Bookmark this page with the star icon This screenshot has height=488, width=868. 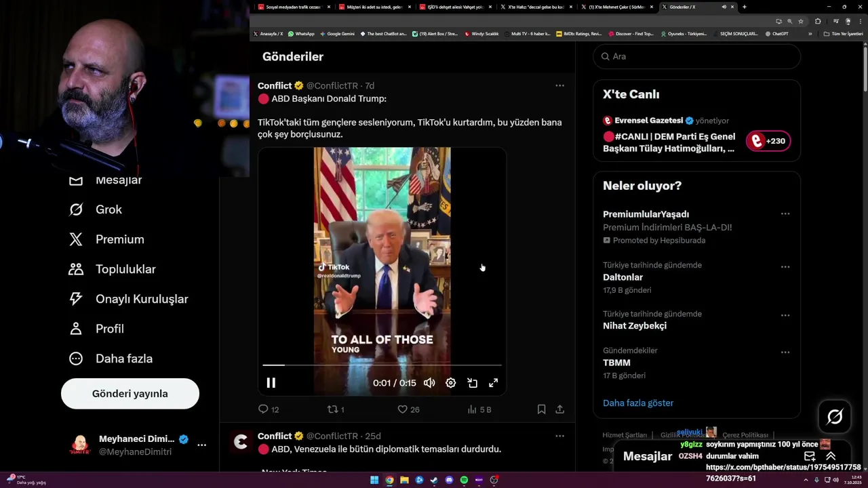click(800, 21)
